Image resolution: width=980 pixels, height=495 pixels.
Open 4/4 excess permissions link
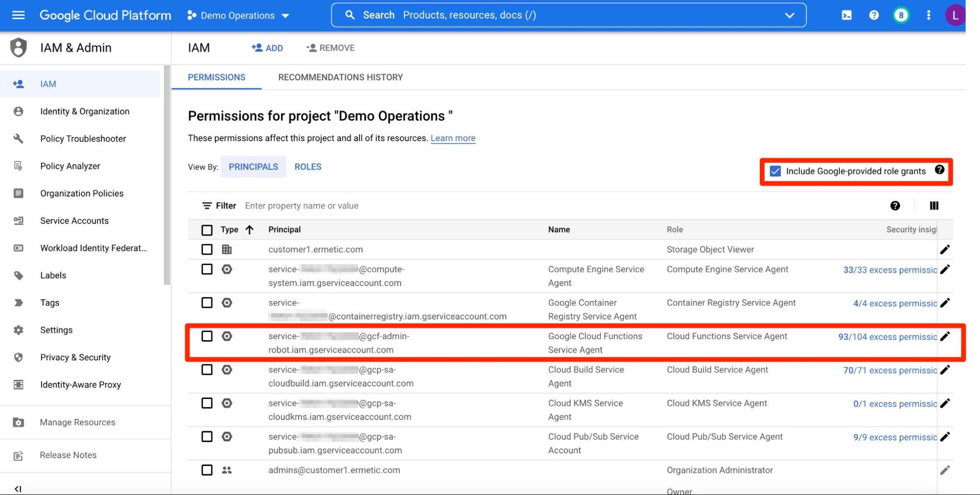[895, 303]
